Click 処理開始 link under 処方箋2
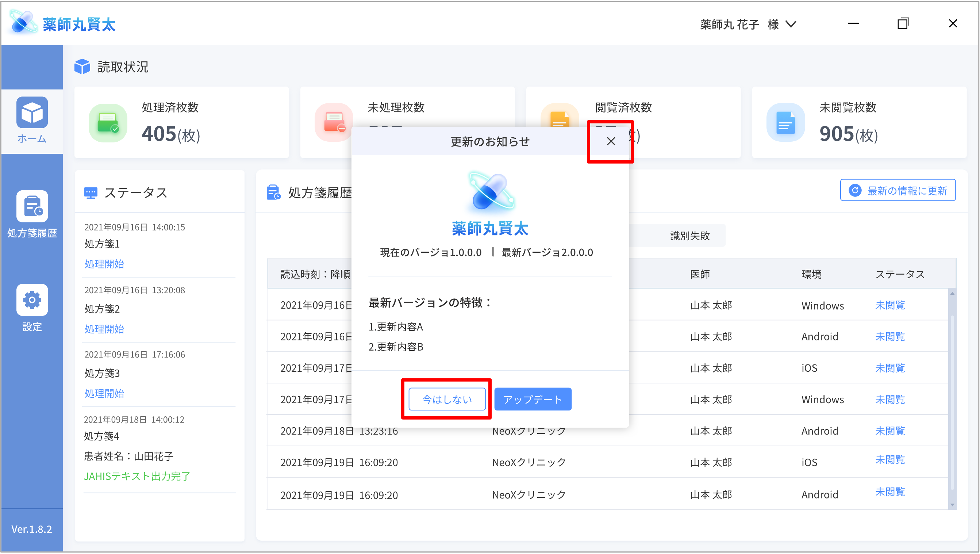The image size is (980, 554). click(x=104, y=329)
